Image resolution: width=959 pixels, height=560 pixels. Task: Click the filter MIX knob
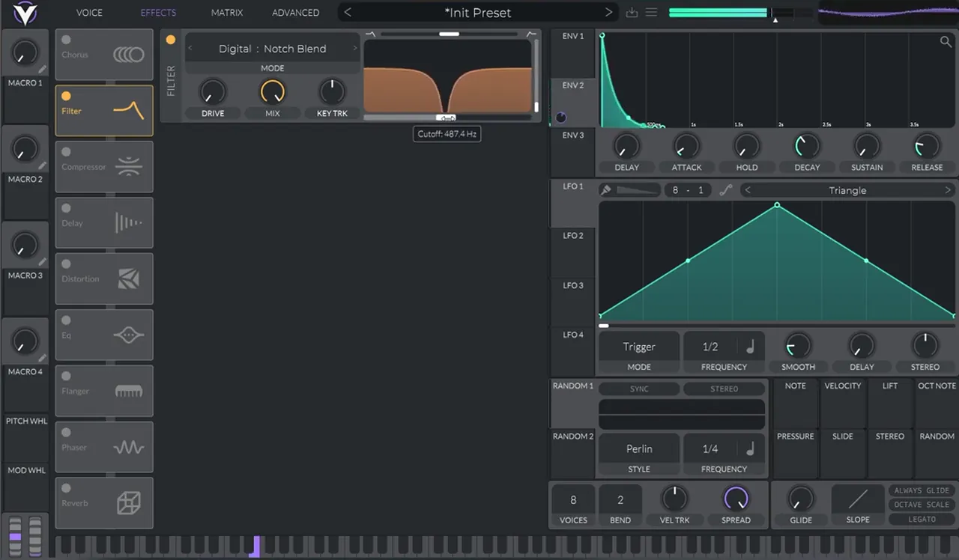click(x=273, y=92)
